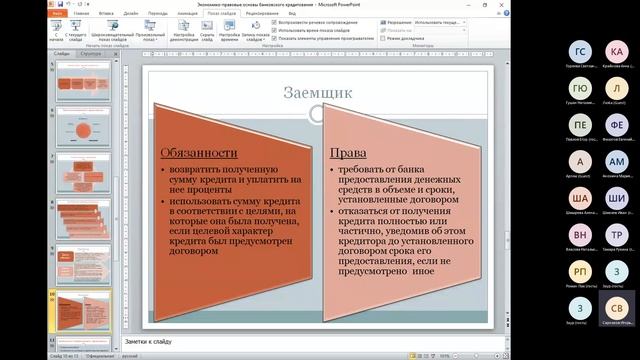Switch to Animation (Анимация) ribbon tab
640x360 pixels.
pos(187,13)
